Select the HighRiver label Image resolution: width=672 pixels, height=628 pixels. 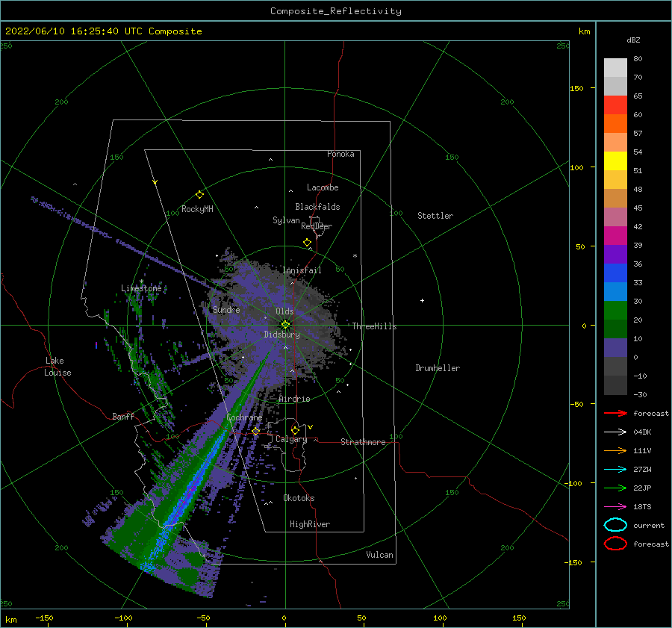(x=309, y=524)
